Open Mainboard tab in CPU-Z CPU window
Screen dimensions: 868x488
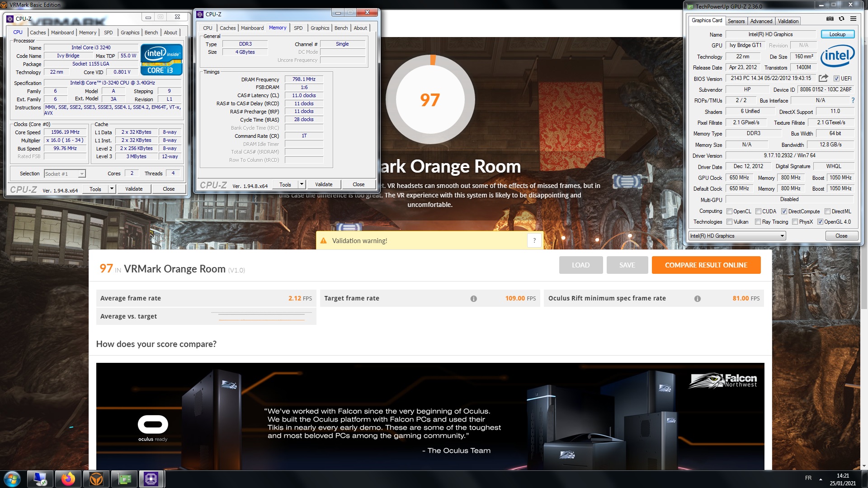[62, 33]
